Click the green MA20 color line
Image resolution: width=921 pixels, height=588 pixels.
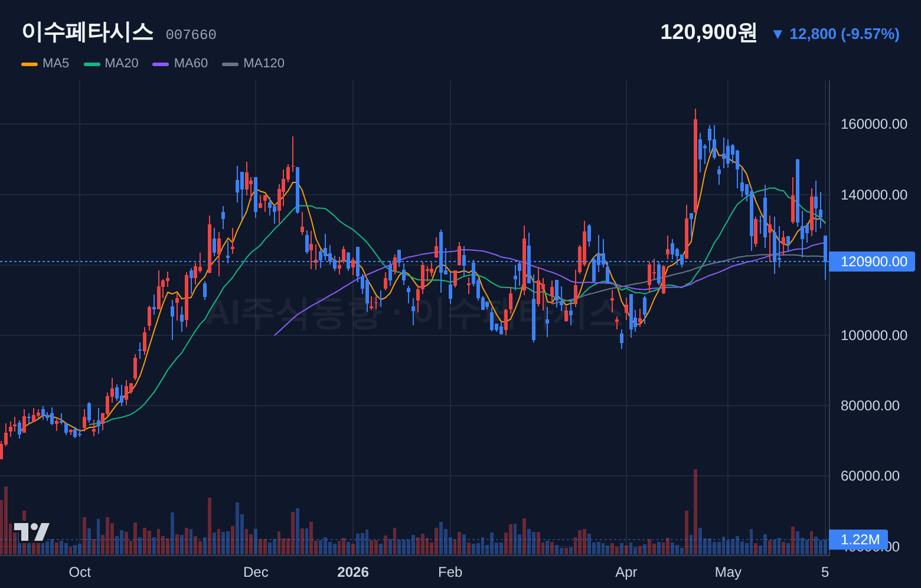pyautogui.click(x=92, y=64)
